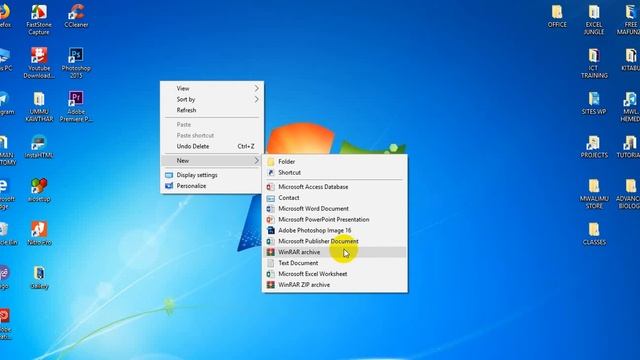Click the InstaHTML desktop icon
The height and width of the screenshot is (360, 640).
pyautogui.click(x=39, y=147)
